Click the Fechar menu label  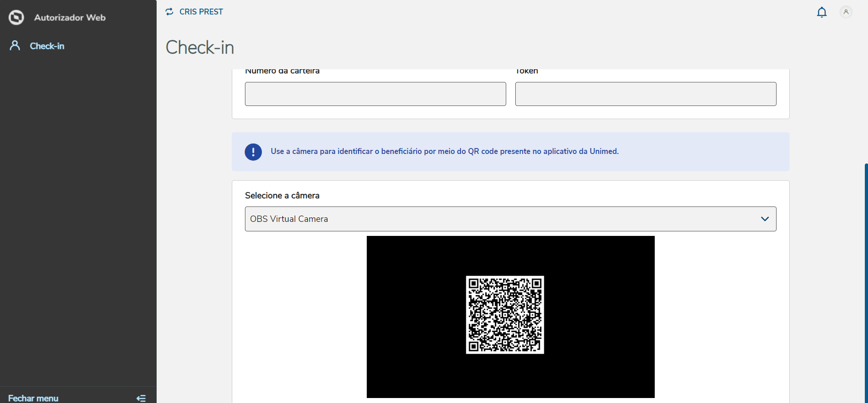tap(33, 398)
